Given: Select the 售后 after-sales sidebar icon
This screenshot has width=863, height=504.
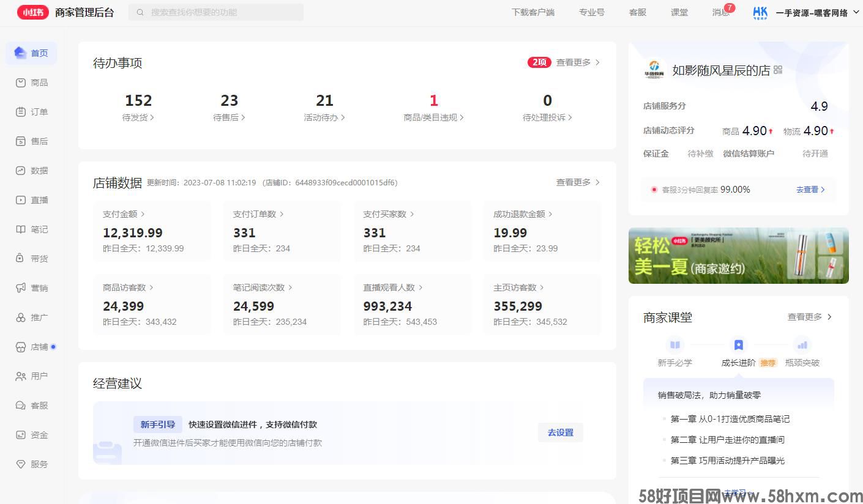Looking at the screenshot, I should pos(20,141).
